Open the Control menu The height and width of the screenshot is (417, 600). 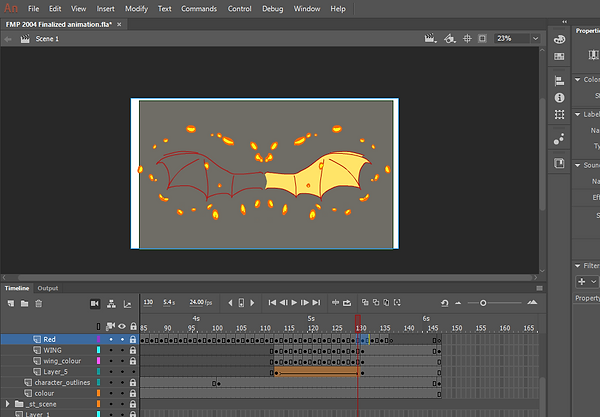(x=240, y=8)
